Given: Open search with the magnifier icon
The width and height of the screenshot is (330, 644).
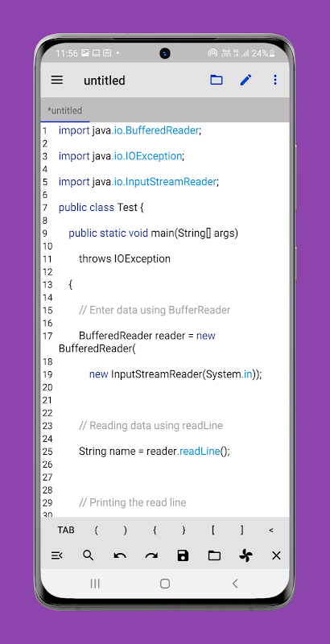Looking at the screenshot, I should point(89,555).
